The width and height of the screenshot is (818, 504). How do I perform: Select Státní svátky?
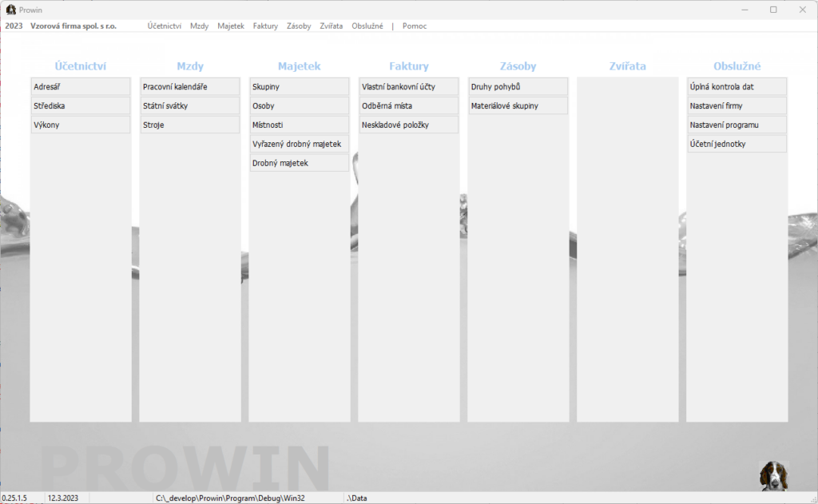coord(190,106)
